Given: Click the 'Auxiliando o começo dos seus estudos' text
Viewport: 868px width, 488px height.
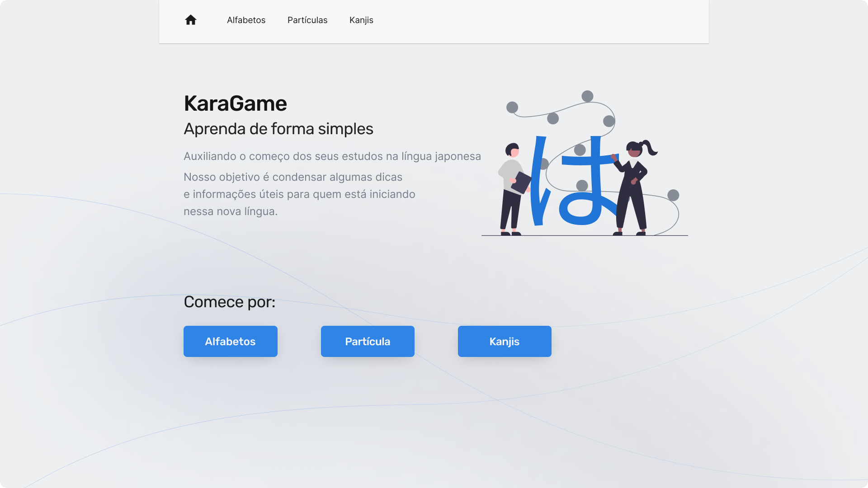Looking at the screenshot, I should [332, 156].
